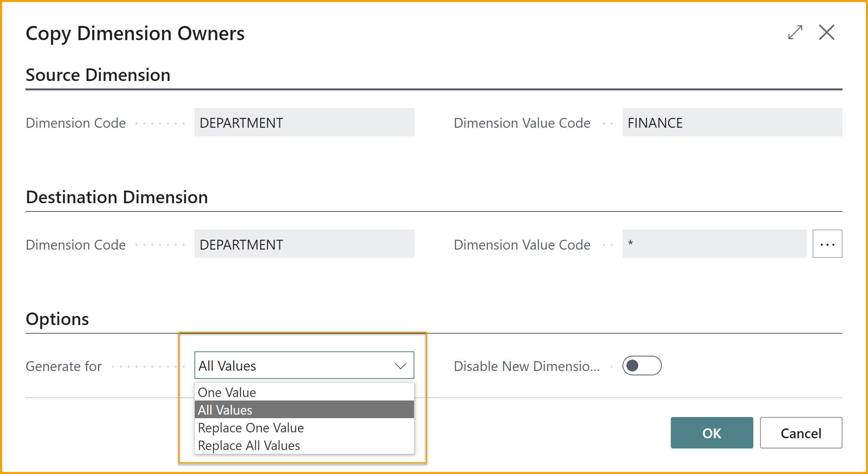
Task: Open the destination Dimension Value Code lookup
Action: 827,244
